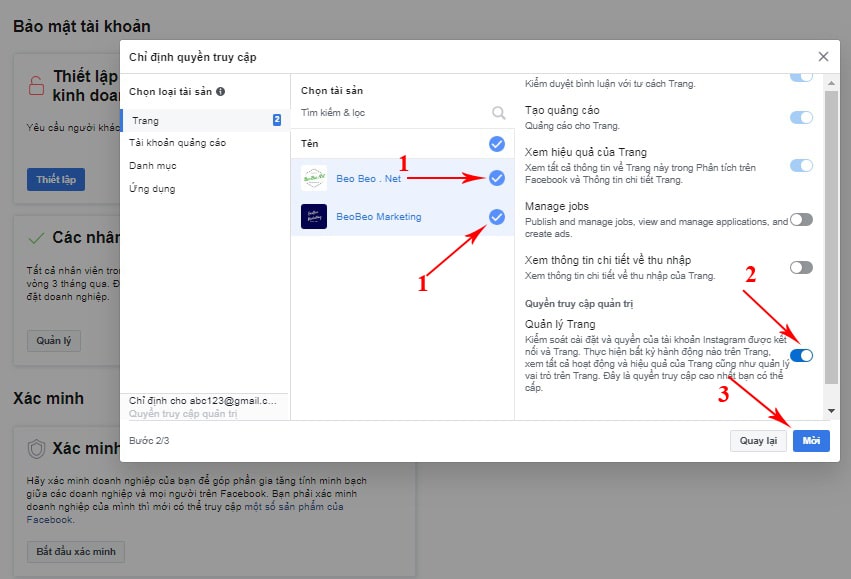Viewport: 851px width, 579px height.
Task: Enable the Xem thông tin chi tiết về thu nhập toggle
Action: click(801, 268)
